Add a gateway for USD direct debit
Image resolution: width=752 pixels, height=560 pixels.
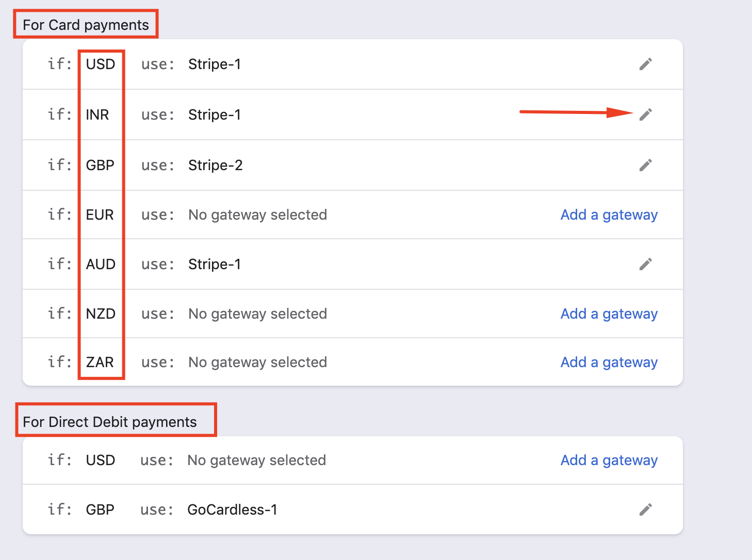[609, 460]
